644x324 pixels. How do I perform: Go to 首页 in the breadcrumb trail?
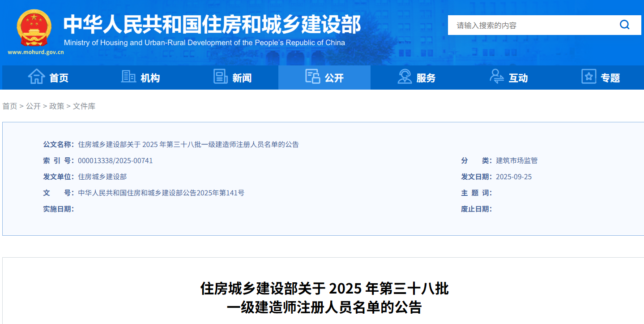[x=10, y=106]
